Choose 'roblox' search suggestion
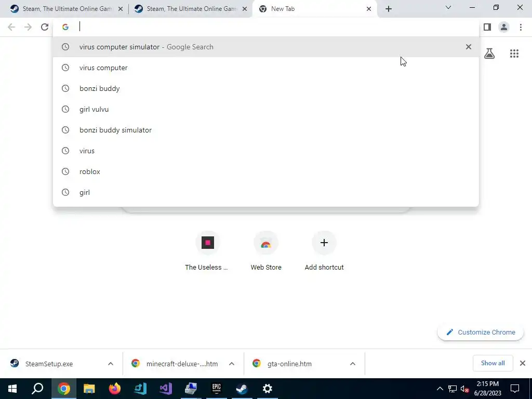This screenshot has height=399, width=532. click(266, 171)
